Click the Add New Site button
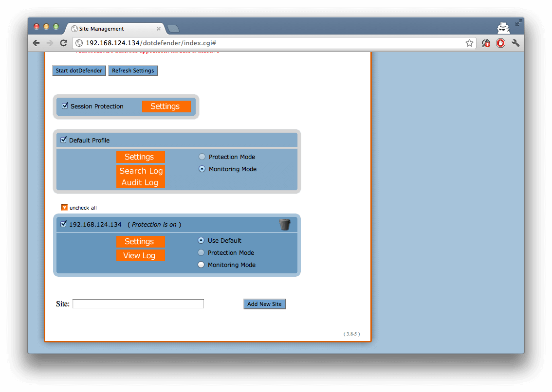 pos(264,304)
